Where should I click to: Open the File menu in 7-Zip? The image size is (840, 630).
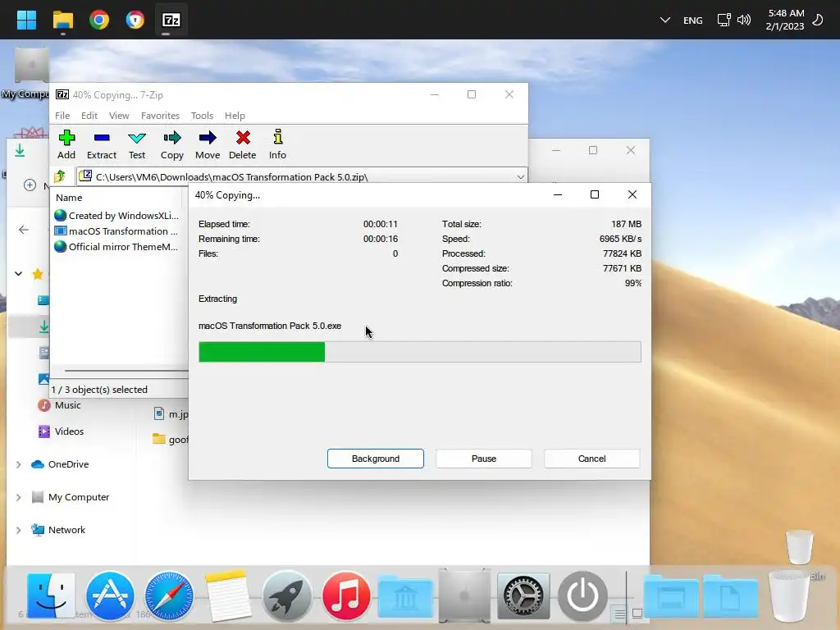point(62,116)
